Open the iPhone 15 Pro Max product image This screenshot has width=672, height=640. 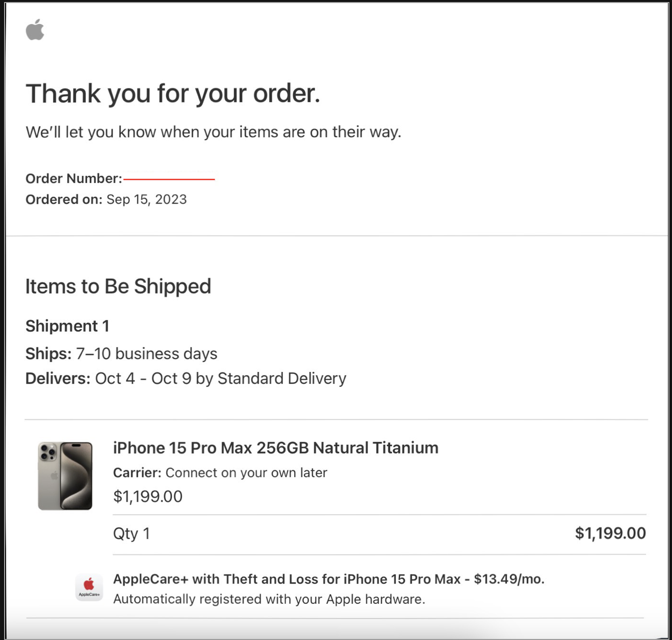(x=65, y=476)
